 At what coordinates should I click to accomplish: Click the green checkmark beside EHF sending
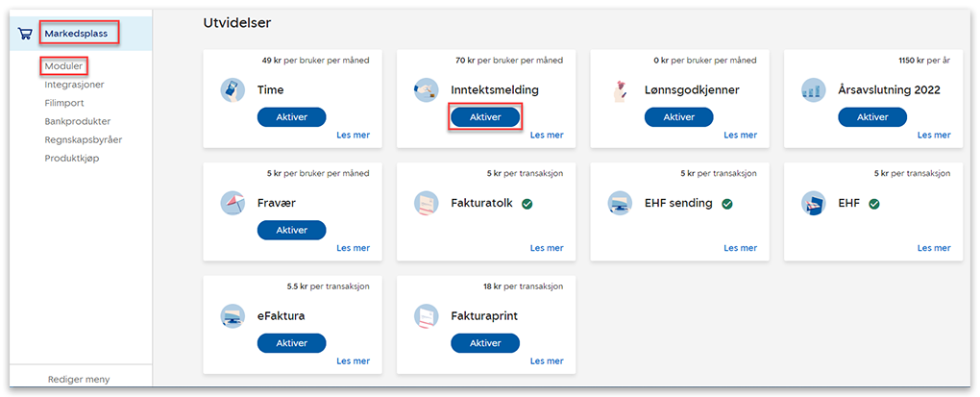pos(727,204)
